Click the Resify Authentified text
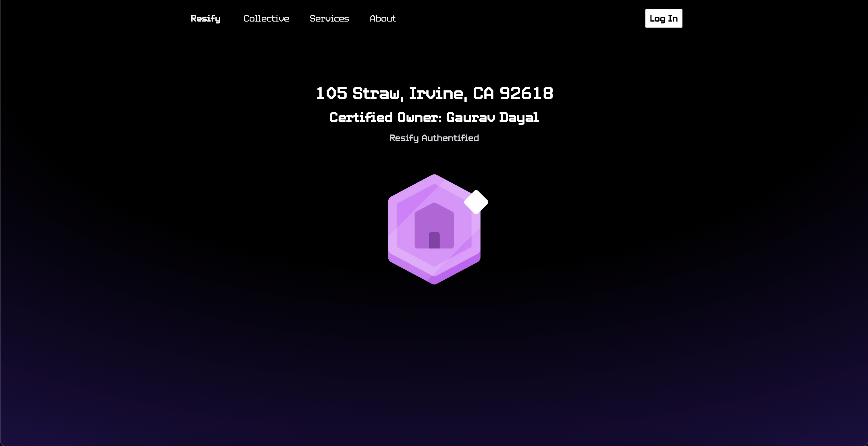Viewport: 868px width, 446px height. [434, 138]
